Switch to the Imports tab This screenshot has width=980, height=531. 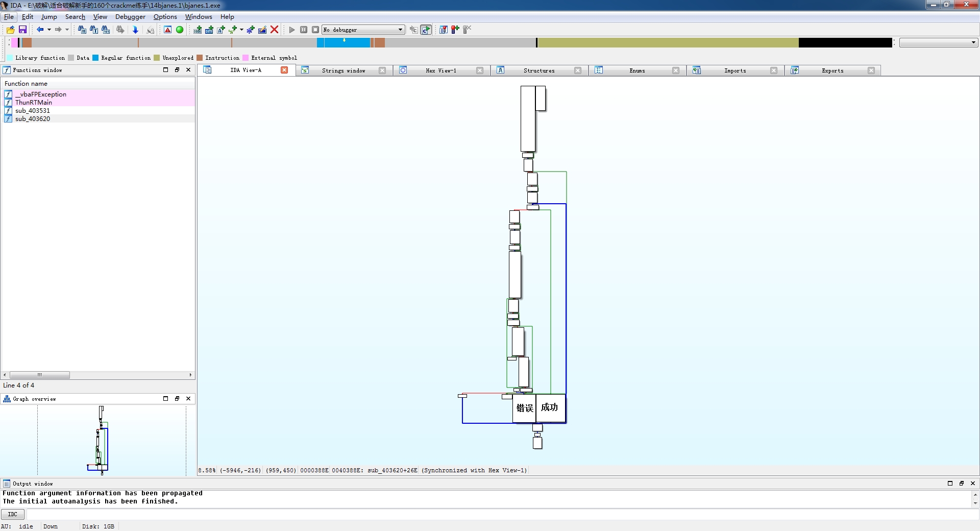point(735,70)
